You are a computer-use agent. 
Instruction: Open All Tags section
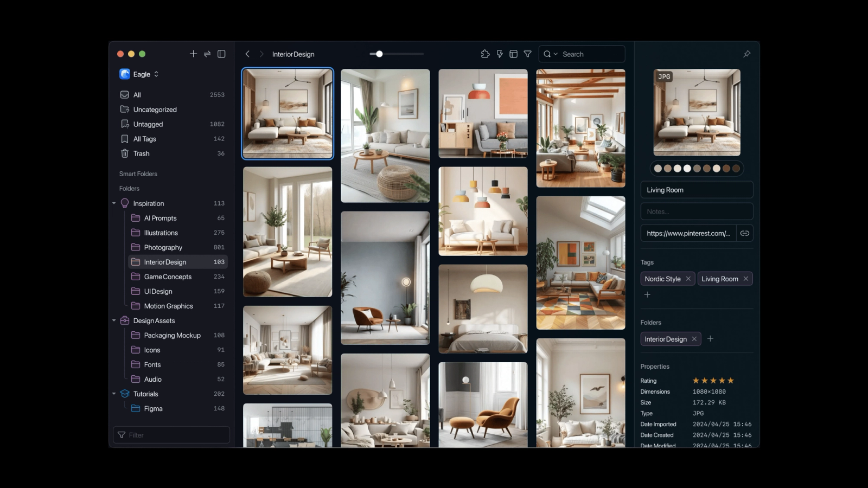(171, 139)
